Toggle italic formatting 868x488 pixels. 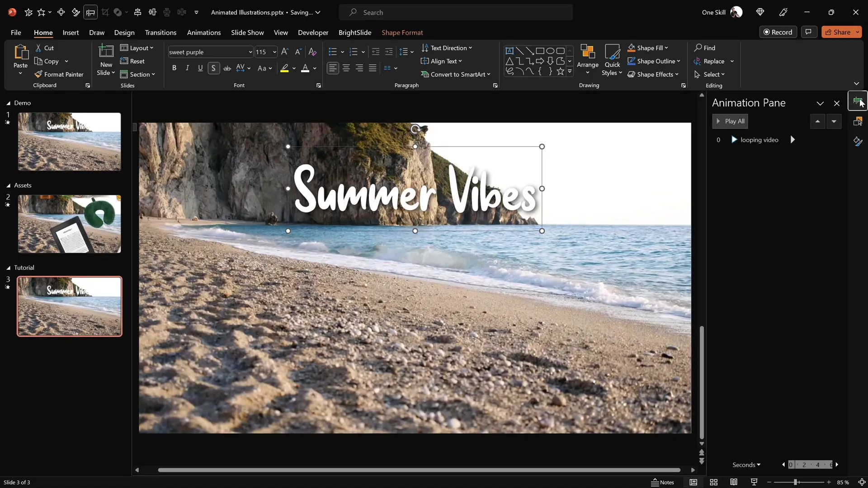[x=187, y=68]
